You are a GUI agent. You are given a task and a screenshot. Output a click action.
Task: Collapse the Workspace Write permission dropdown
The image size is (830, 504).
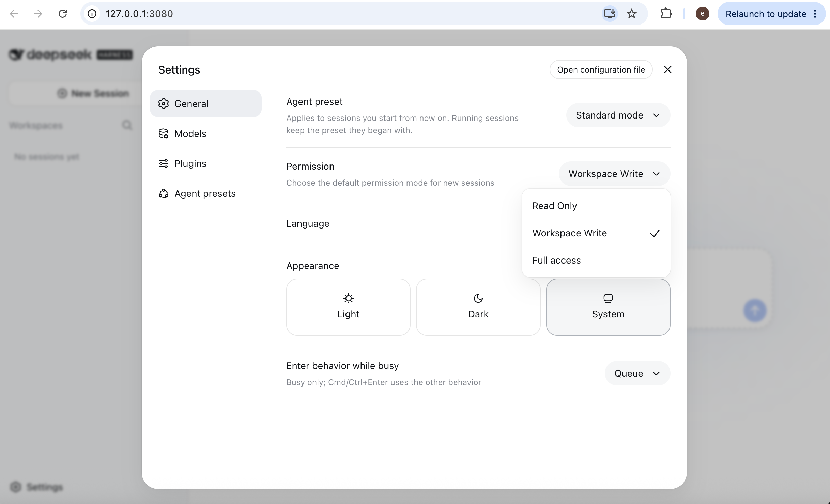click(x=614, y=174)
